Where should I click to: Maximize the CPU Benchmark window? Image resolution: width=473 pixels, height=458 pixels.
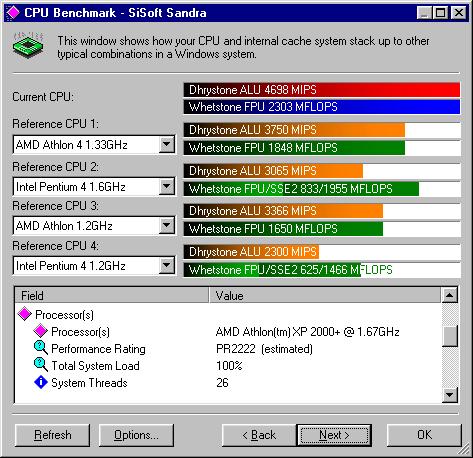point(440,13)
